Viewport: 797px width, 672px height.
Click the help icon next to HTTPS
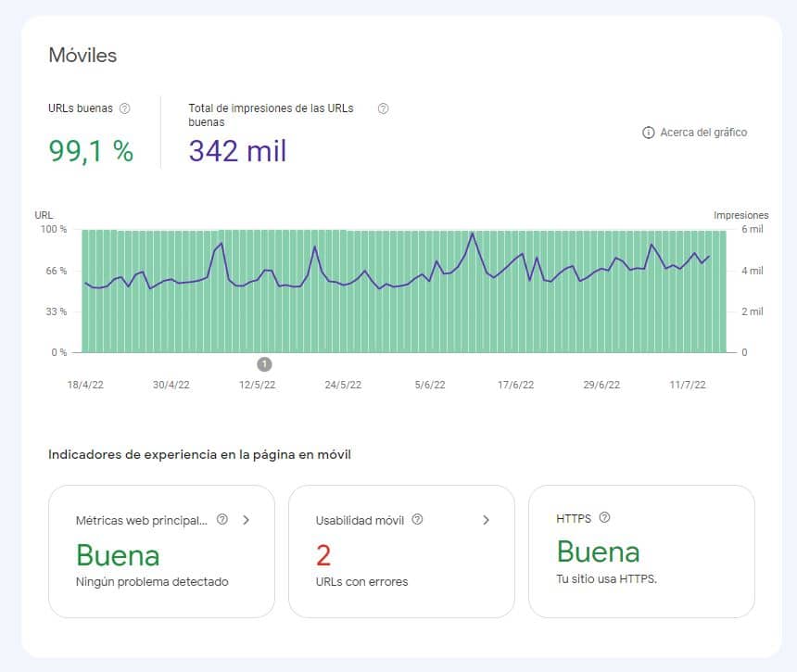tap(604, 517)
